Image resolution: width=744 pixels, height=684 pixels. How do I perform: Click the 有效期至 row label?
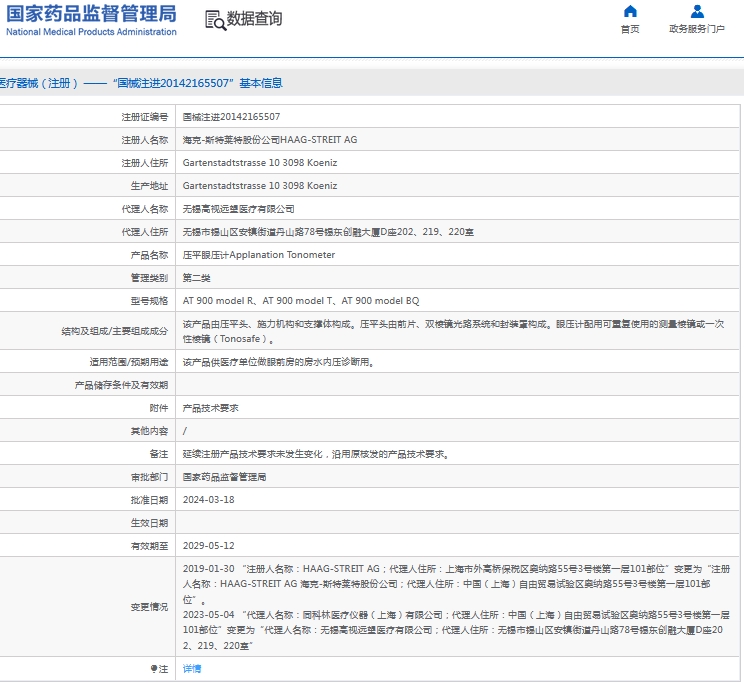[x=149, y=545]
